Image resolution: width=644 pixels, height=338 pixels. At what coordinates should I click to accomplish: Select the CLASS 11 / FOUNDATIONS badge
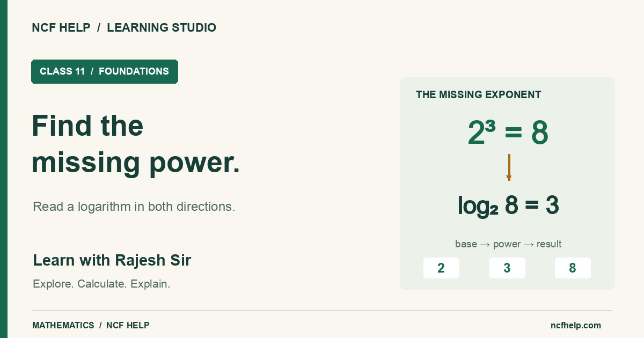coord(105,71)
